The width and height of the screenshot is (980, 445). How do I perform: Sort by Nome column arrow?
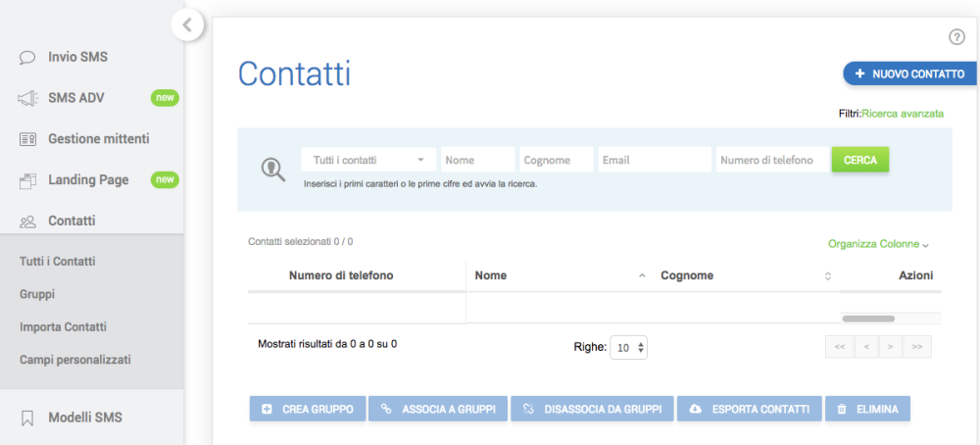(641, 276)
